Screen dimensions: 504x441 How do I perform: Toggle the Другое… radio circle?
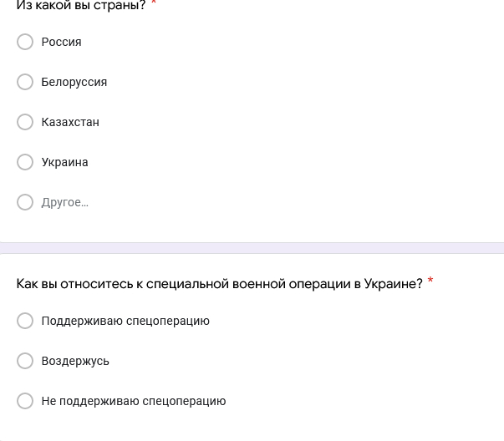click(25, 202)
